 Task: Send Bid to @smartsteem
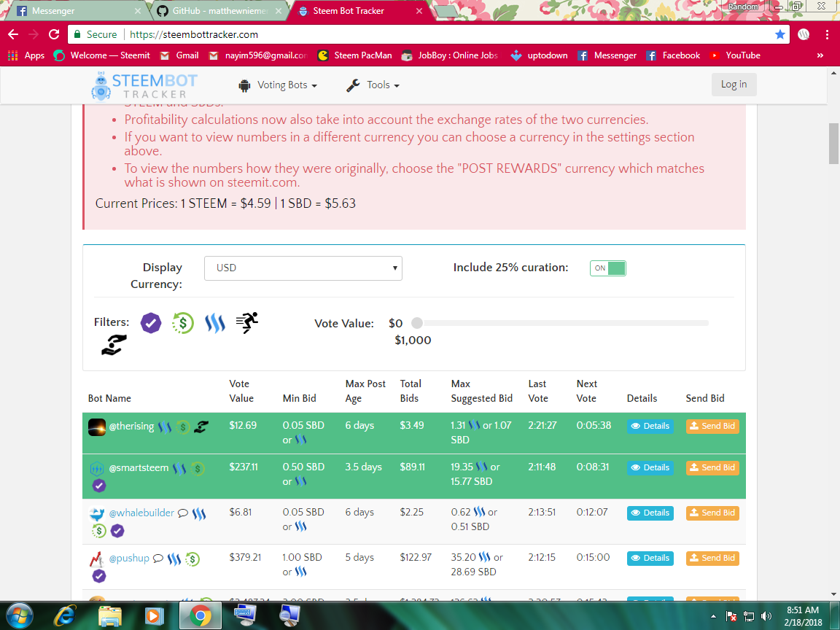pyautogui.click(x=712, y=467)
